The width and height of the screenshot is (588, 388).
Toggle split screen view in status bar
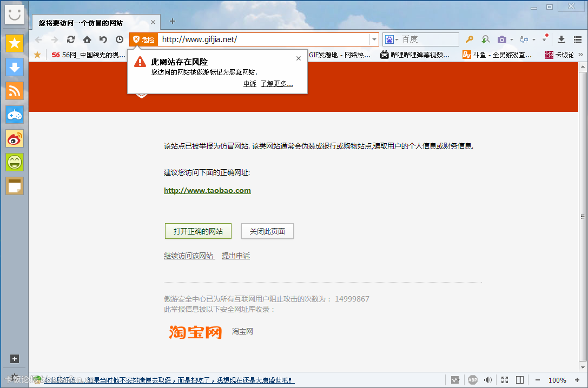pos(520,380)
